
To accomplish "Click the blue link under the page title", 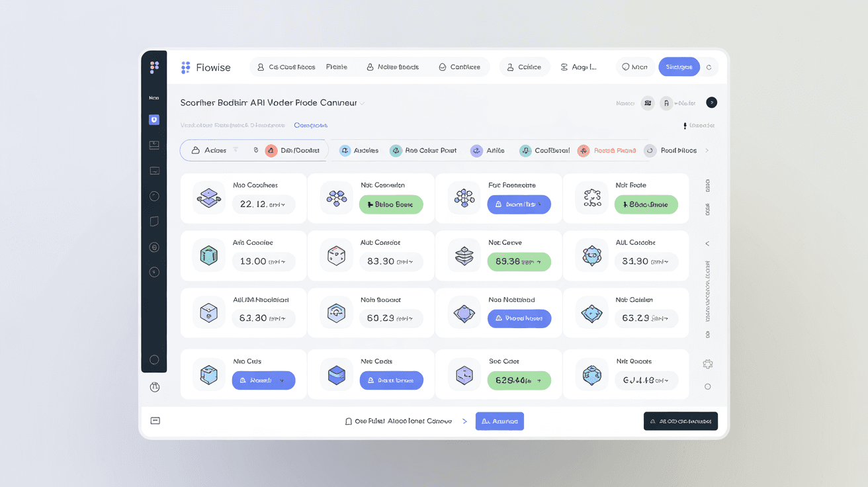I will (311, 125).
